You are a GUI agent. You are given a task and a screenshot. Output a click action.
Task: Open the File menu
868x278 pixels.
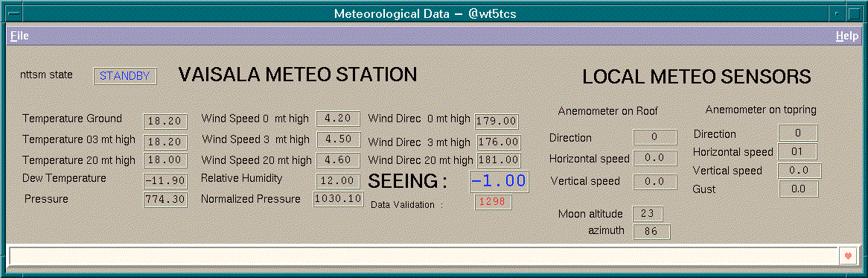19,36
